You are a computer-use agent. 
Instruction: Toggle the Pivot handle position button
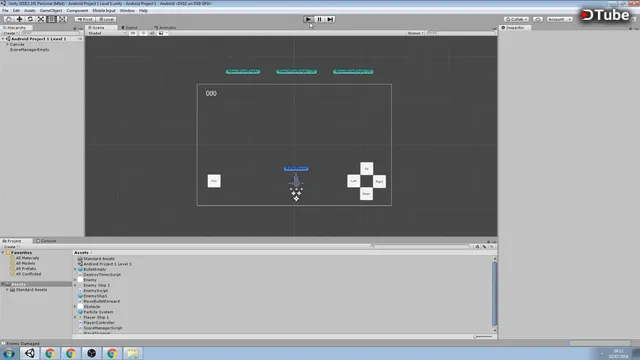85,19
